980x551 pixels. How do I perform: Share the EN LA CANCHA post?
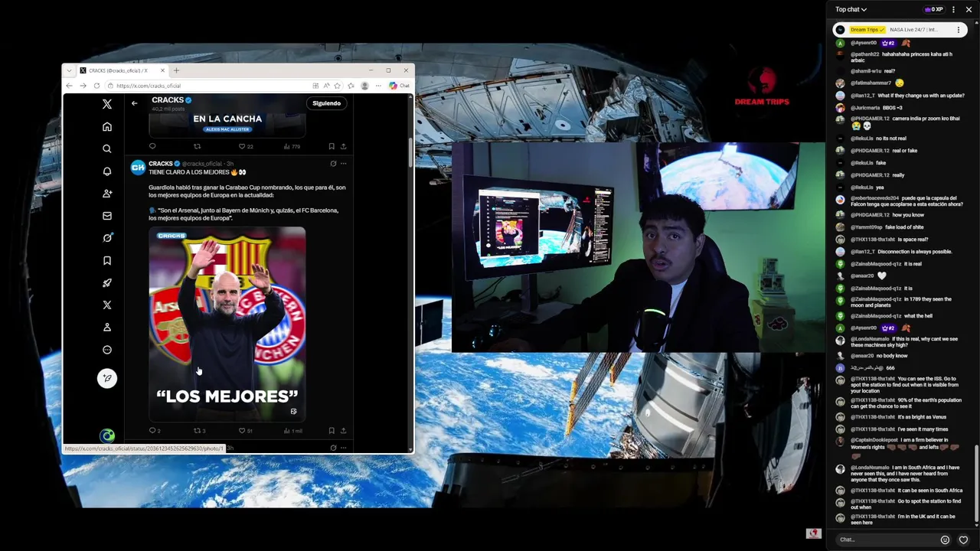point(343,146)
